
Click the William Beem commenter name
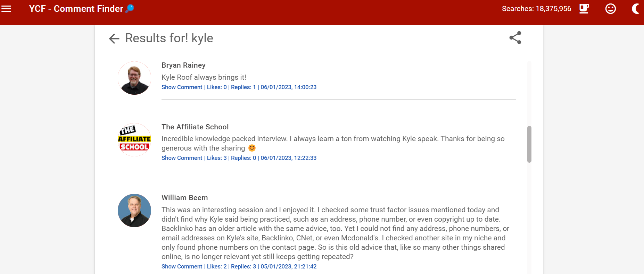pos(185,198)
